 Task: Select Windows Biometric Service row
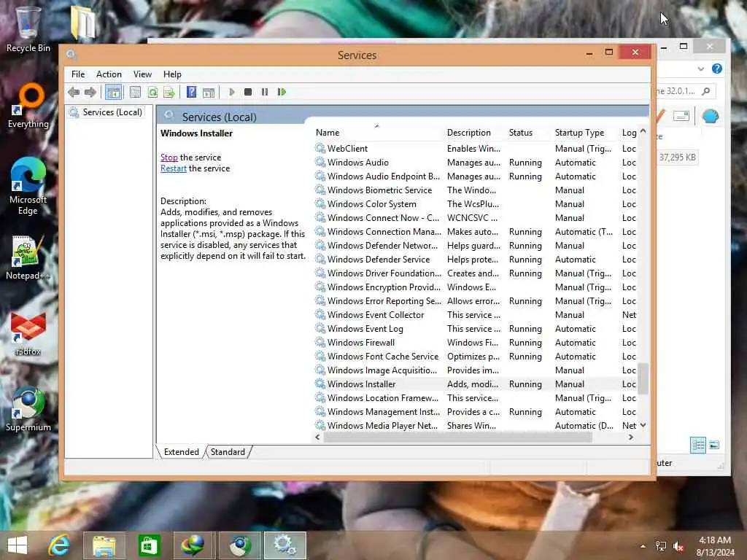click(x=476, y=190)
